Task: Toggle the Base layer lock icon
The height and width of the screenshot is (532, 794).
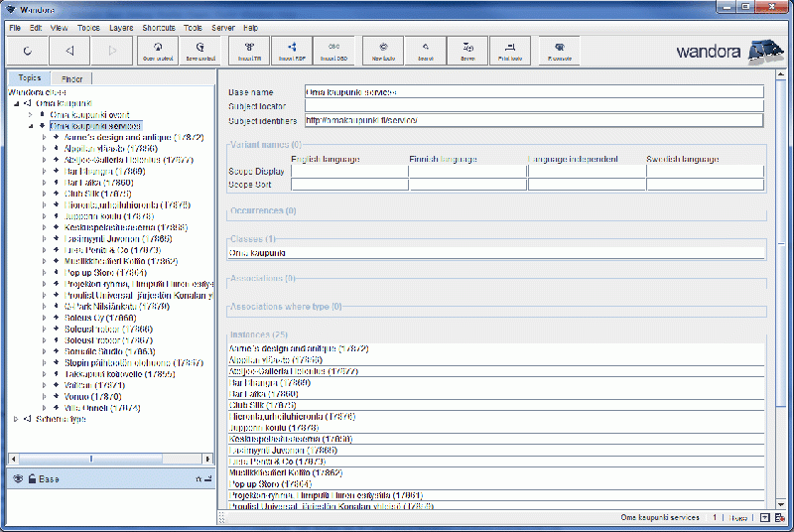Action: click(x=32, y=478)
